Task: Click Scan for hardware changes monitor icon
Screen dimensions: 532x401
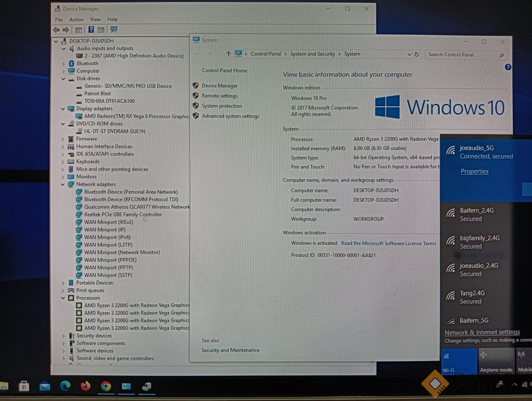Action: coord(114,30)
